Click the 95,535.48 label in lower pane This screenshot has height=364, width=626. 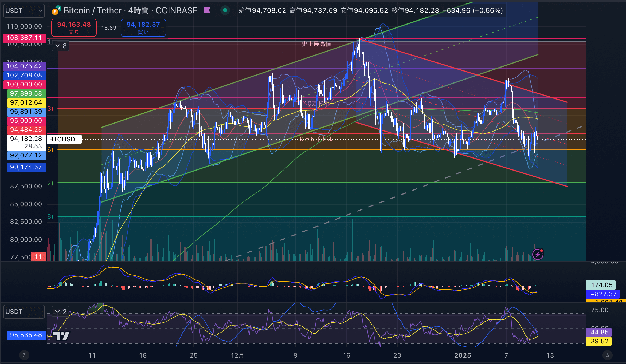tap(26, 335)
